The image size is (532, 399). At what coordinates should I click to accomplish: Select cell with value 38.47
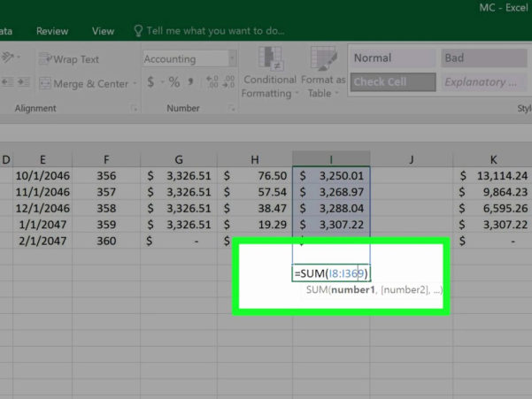[x=255, y=208]
